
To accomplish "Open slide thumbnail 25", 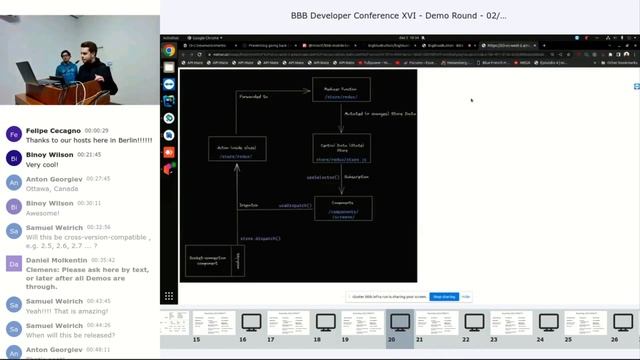I will coord(586,322).
